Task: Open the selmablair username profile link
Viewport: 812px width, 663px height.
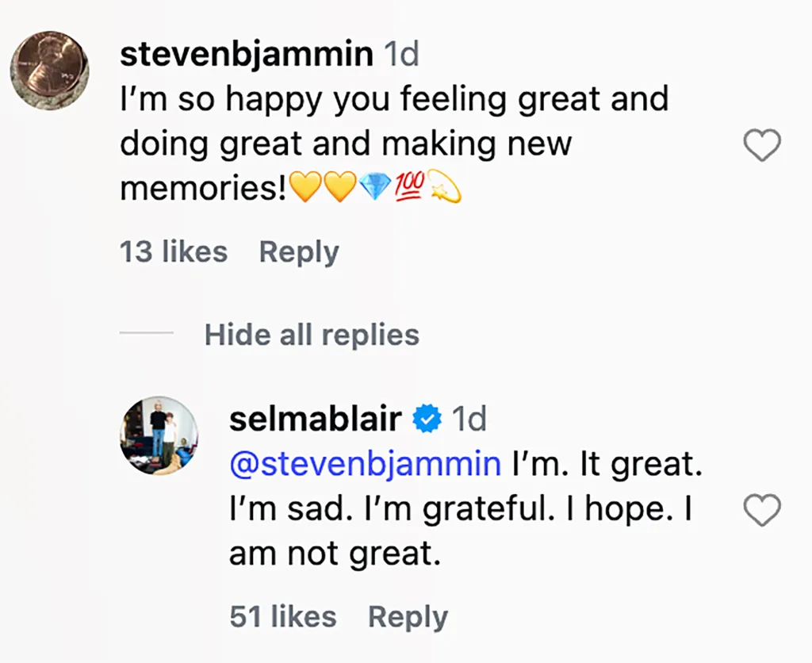Action: click(x=316, y=419)
